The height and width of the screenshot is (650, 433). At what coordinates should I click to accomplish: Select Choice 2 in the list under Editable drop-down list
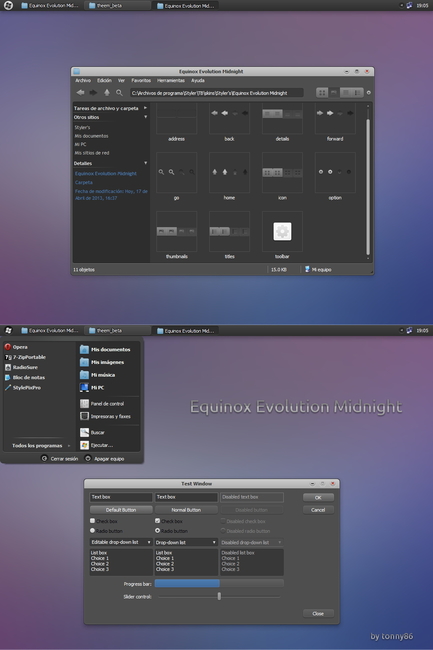100,564
